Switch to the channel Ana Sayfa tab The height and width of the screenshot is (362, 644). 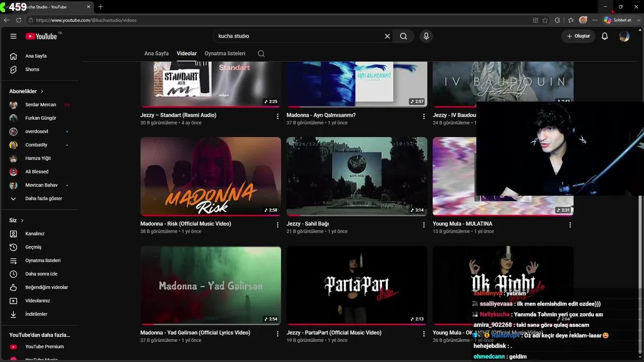156,53
